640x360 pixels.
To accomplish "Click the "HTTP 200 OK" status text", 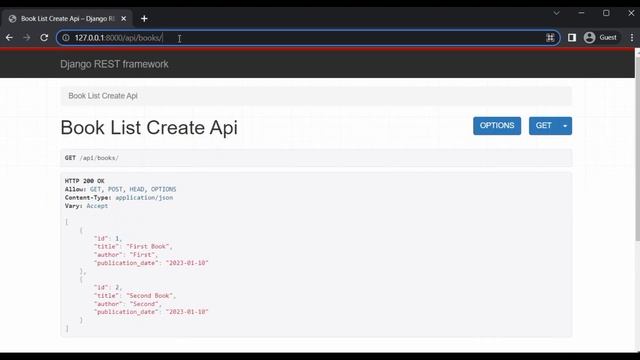I will [84, 181].
